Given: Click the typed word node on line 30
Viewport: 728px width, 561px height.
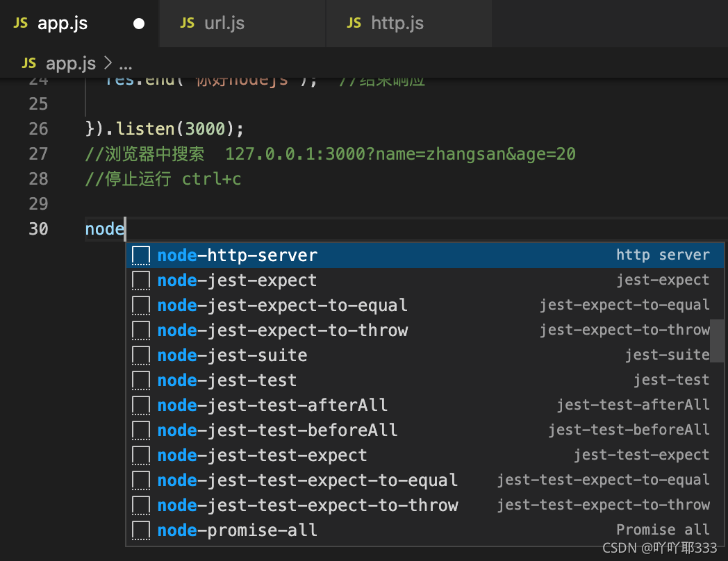Looking at the screenshot, I should [x=105, y=228].
